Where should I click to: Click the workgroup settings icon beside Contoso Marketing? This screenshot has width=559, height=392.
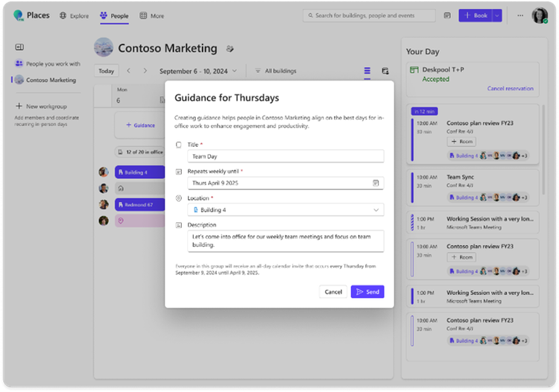point(230,48)
